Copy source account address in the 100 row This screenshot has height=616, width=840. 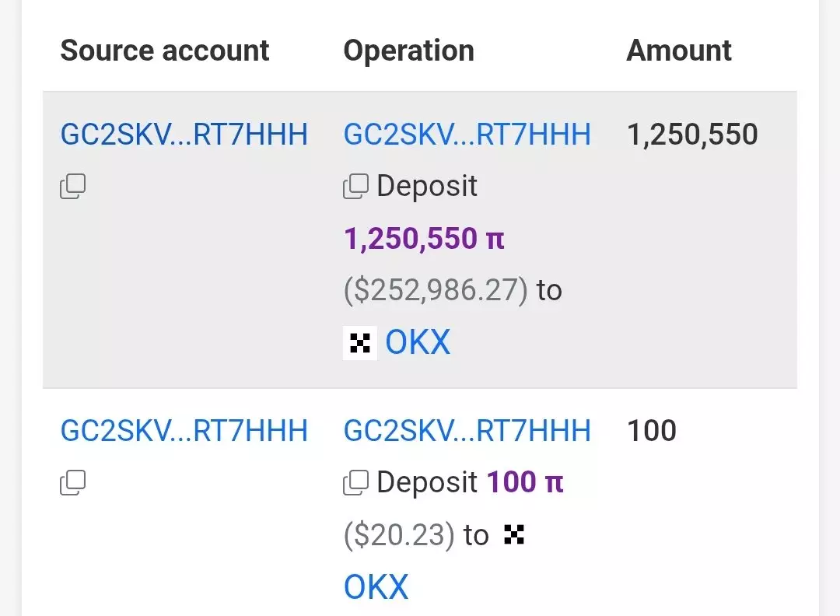pos(72,483)
